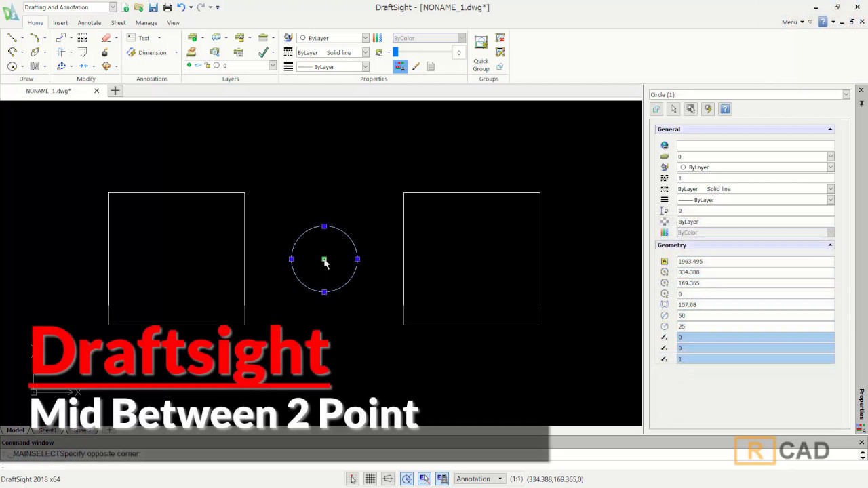The image size is (868, 488).
Task: Click the Explode bomb icon
Action: click(104, 52)
